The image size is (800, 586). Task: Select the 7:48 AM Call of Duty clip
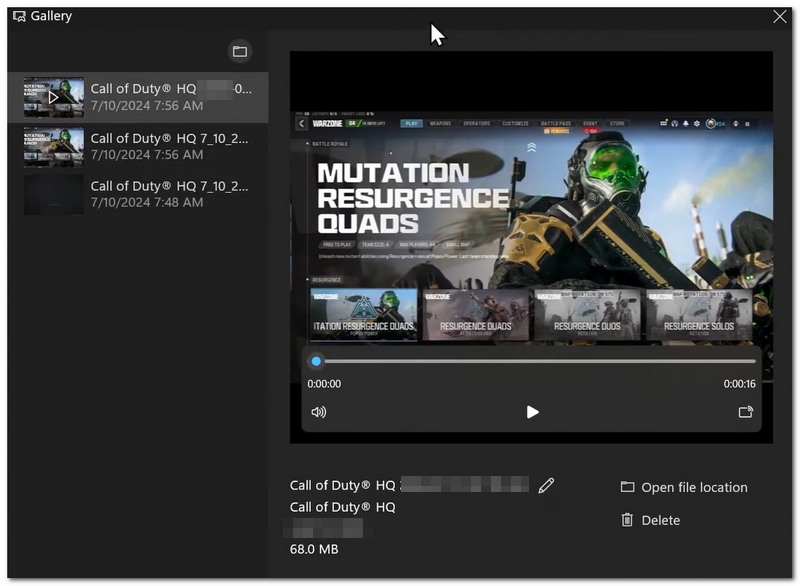coord(138,194)
